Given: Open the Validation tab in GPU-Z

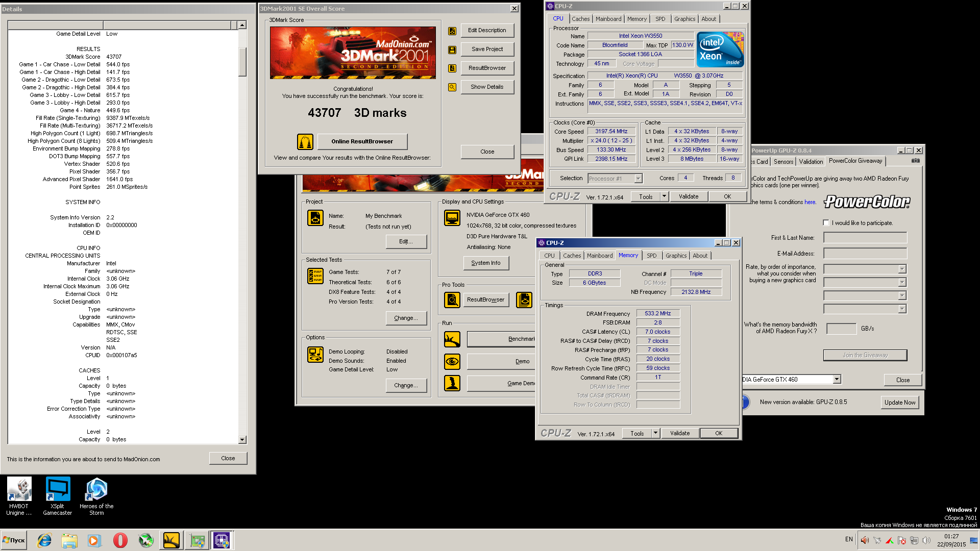Looking at the screenshot, I should click(811, 162).
